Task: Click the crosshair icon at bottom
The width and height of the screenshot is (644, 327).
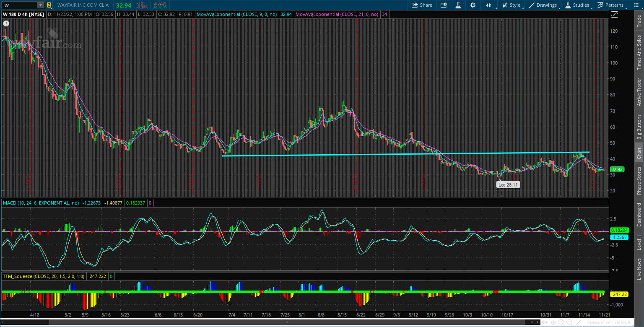Action: [x=553, y=322]
